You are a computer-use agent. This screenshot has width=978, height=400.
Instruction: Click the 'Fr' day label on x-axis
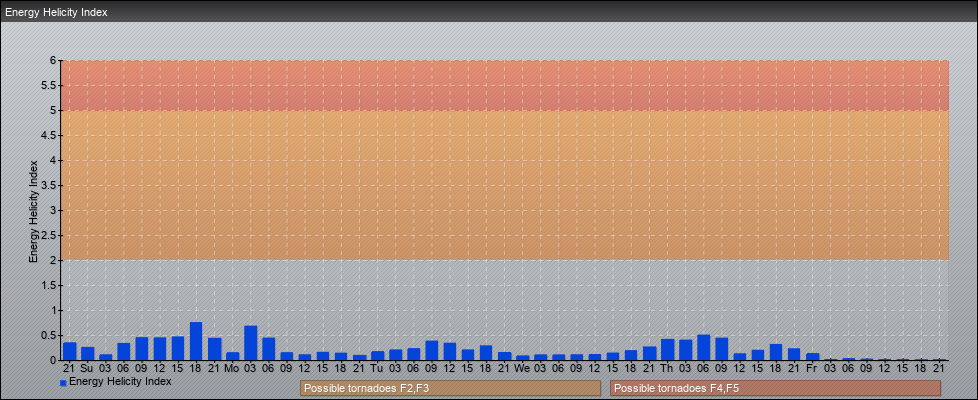tap(812, 368)
